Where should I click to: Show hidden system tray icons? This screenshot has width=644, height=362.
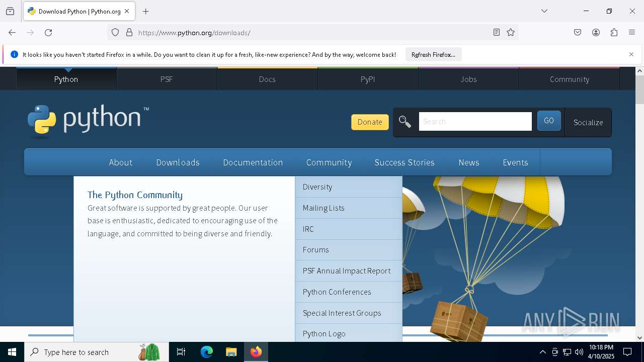point(542,352)
